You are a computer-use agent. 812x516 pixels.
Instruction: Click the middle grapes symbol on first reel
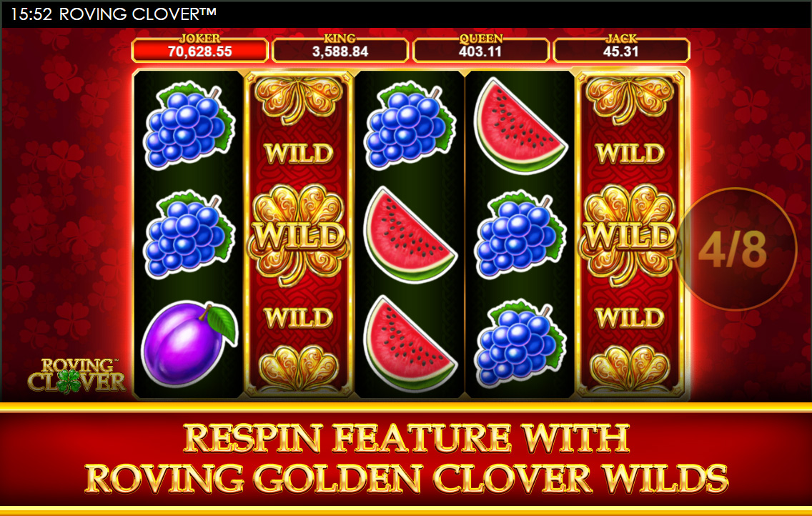[189, 234]
